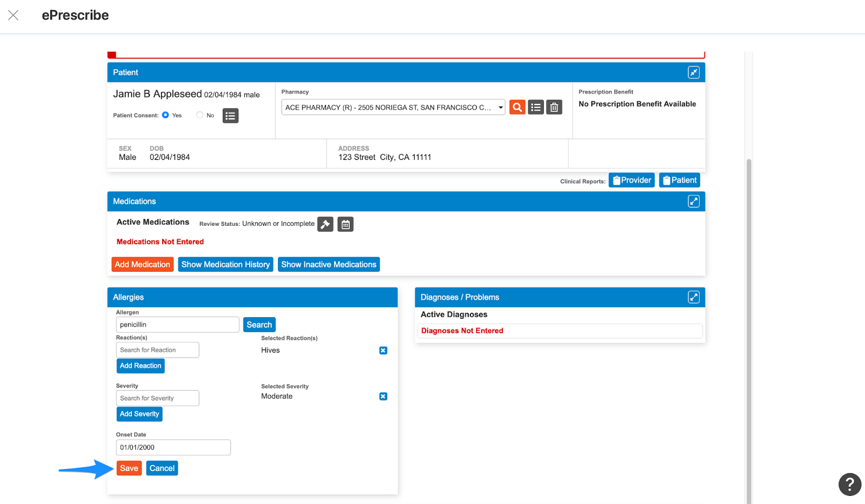Screen dimensions: 865x504
Task: Click the patient consent list icon
Action: (x=230, y=115)
